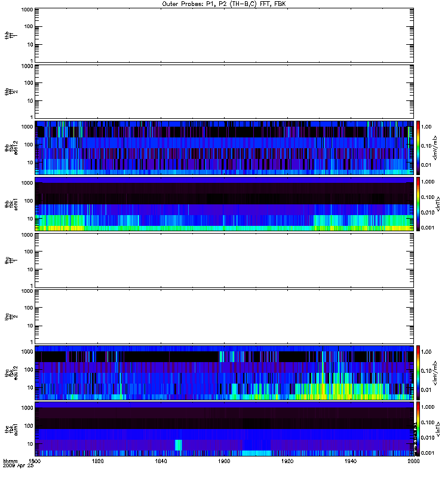Image resolution: width=448 pixels, height=478 pixels.
Task: Click the 'thc fbk scm1' y-axis label
Action: pyautogui.click(x=11, y=429)
